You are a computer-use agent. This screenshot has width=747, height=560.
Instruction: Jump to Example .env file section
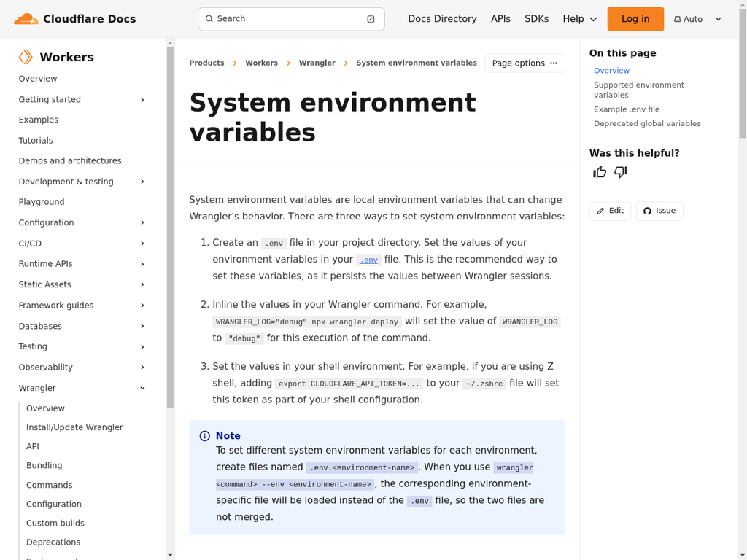point(627,109)
